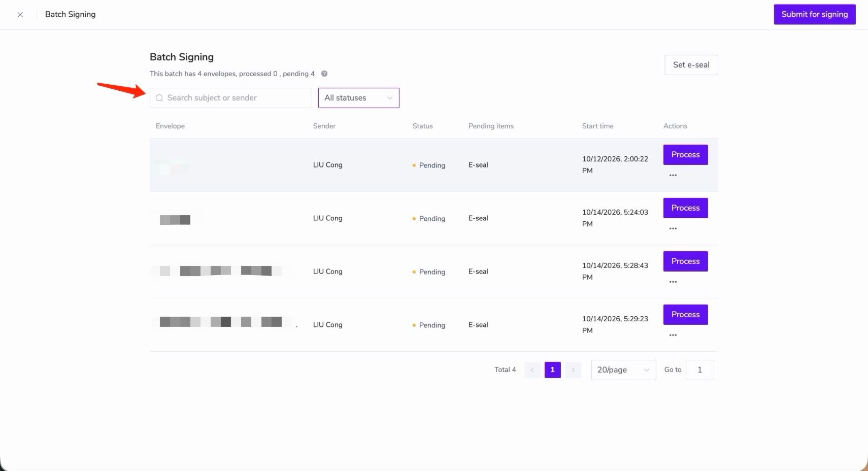This screenshot has width=868, height=471.
Task: Click the help question mark icon
Action: pyautogui.click(x=324, y=74)
